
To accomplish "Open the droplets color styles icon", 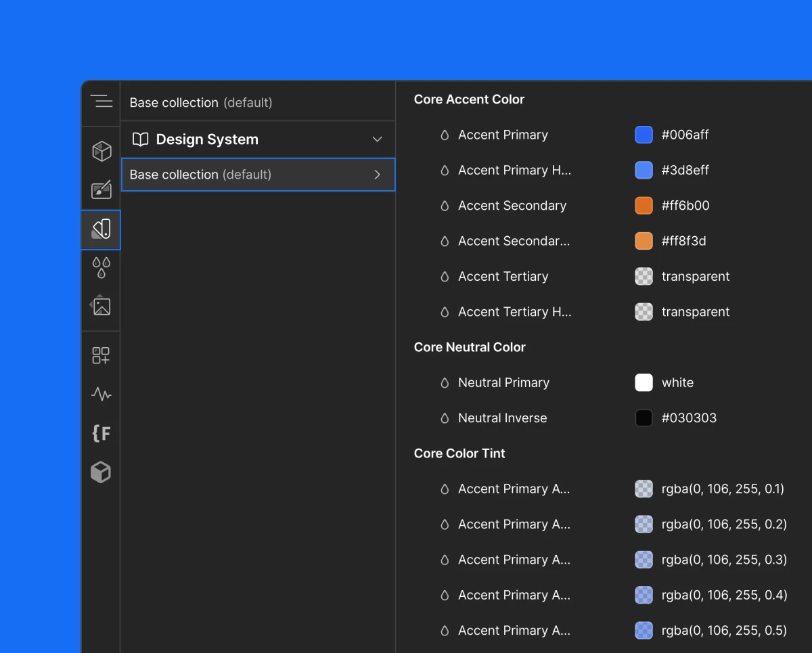I will 100,269.
